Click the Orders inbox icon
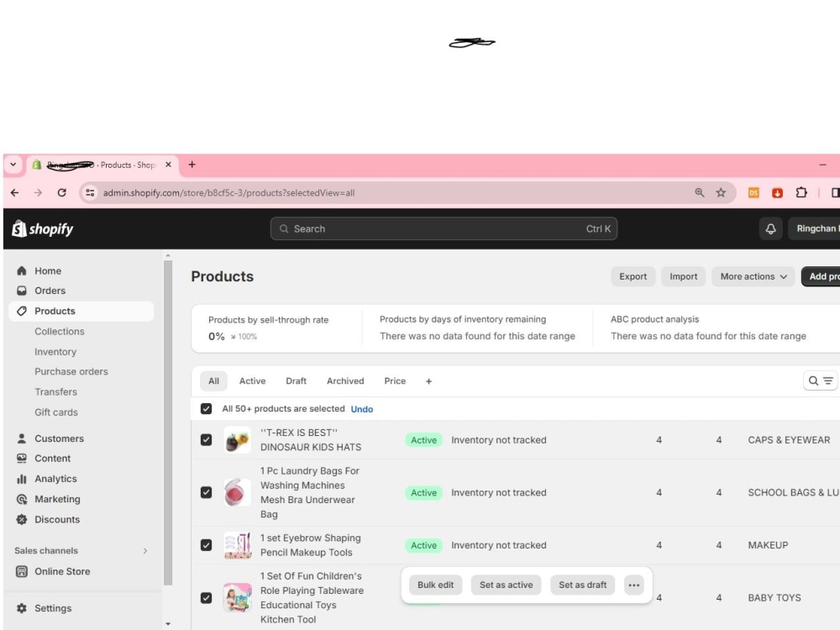Image resolution: width=840 pixels, height=630 pixels. point(22,291)
